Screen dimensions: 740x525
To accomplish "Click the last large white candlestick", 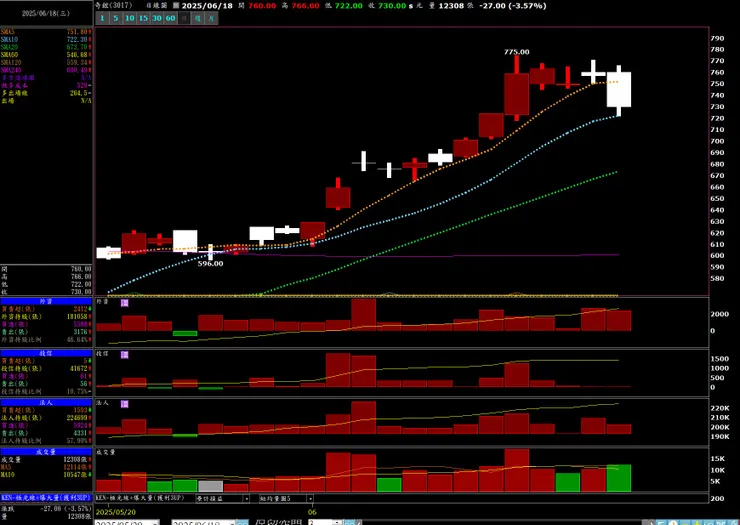I will click(619, 89).
